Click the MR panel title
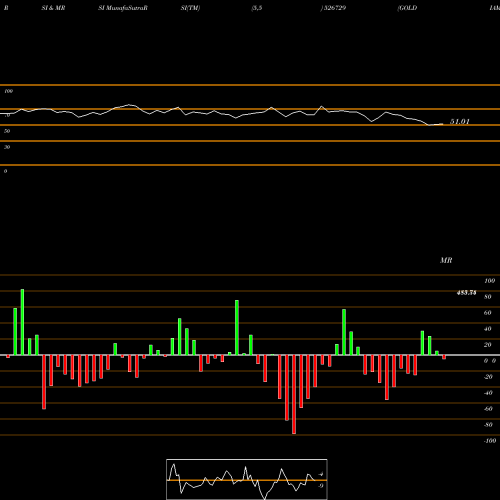 tap(446, 260)
